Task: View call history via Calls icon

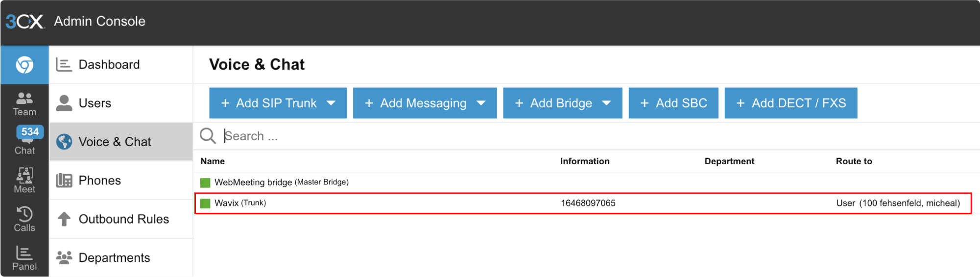Action: click(24, 219)
